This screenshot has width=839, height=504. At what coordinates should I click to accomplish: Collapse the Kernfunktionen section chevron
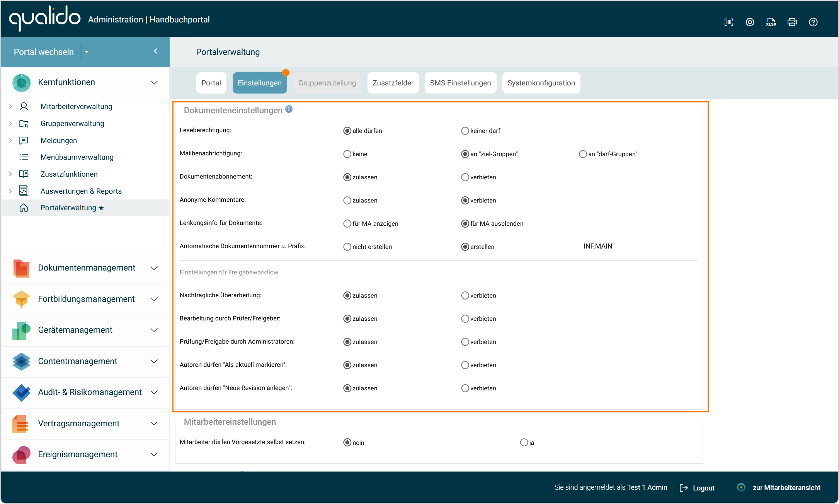tap(154, 82)
